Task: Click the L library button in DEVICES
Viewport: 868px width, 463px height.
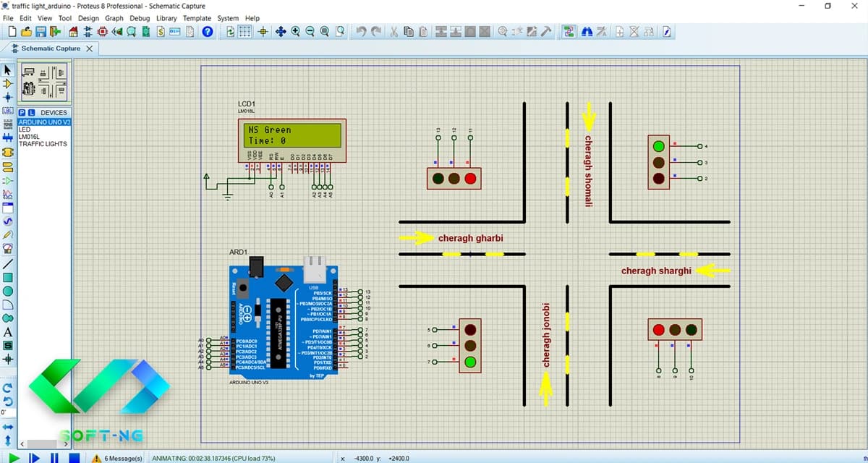Action: [30, 113]
